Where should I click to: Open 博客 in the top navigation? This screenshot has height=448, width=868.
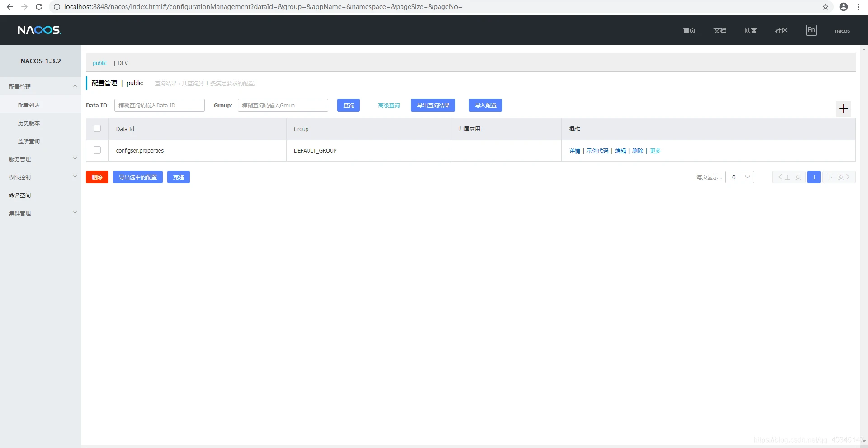[x=750, y=30]
